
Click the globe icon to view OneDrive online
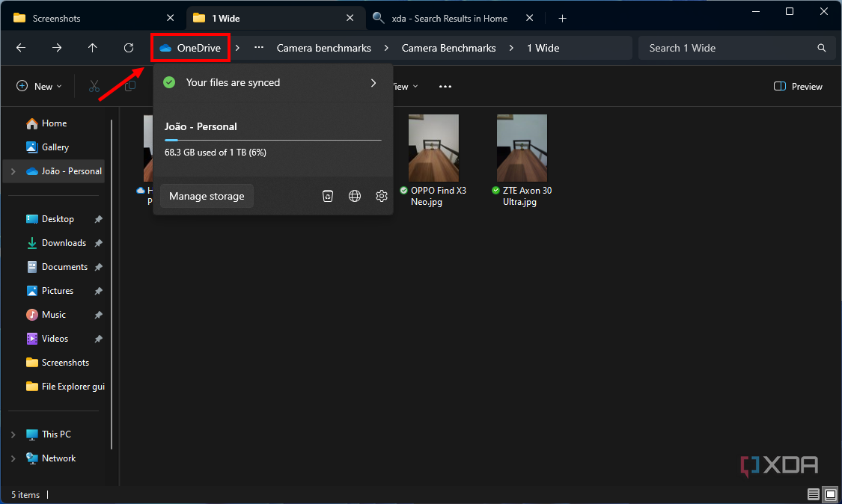(x=355, y=196)
